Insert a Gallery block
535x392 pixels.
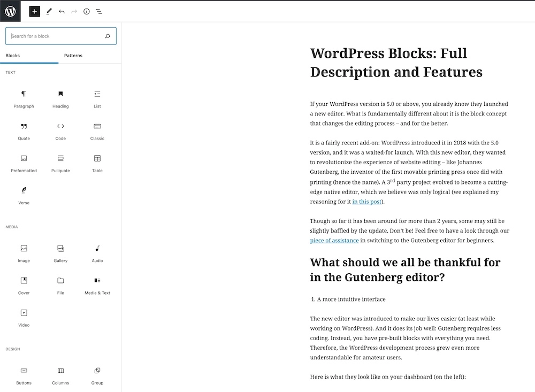click(x=60, y=253)
